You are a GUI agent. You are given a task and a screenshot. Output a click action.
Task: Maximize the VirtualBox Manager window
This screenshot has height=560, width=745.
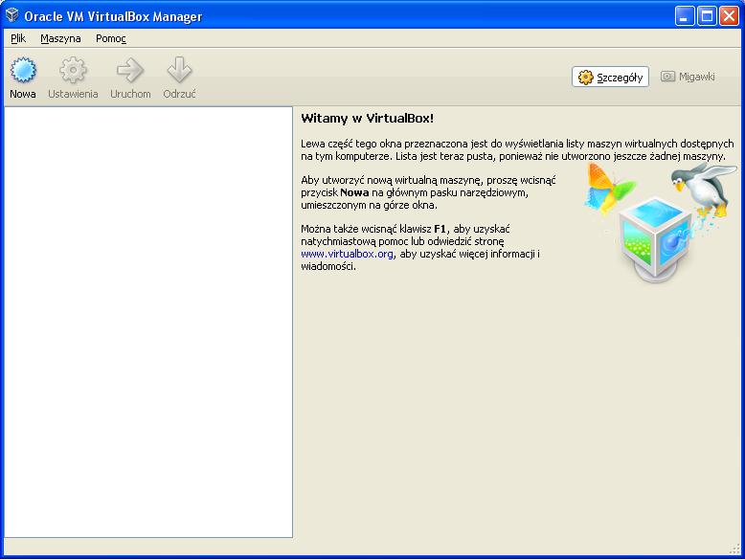tap(707, 16)
